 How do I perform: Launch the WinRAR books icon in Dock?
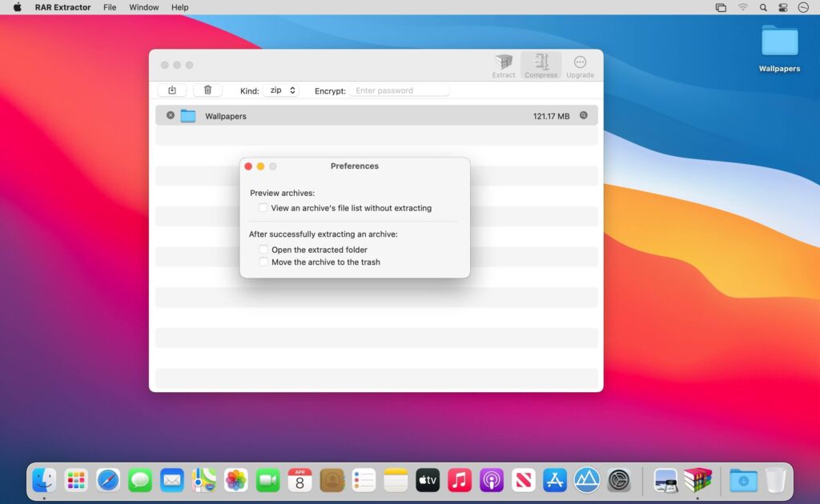coord(698,480)
